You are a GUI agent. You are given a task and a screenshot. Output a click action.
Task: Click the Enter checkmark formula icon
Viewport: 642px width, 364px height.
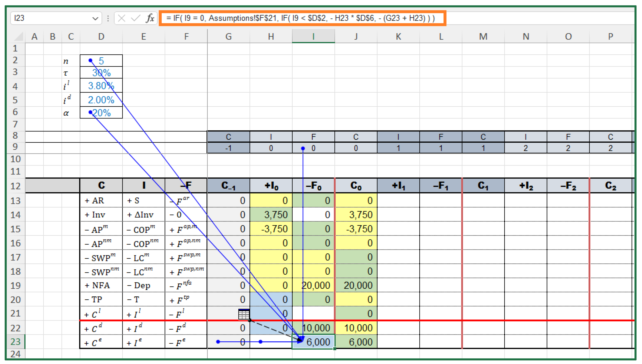click(x=135, y=18)
